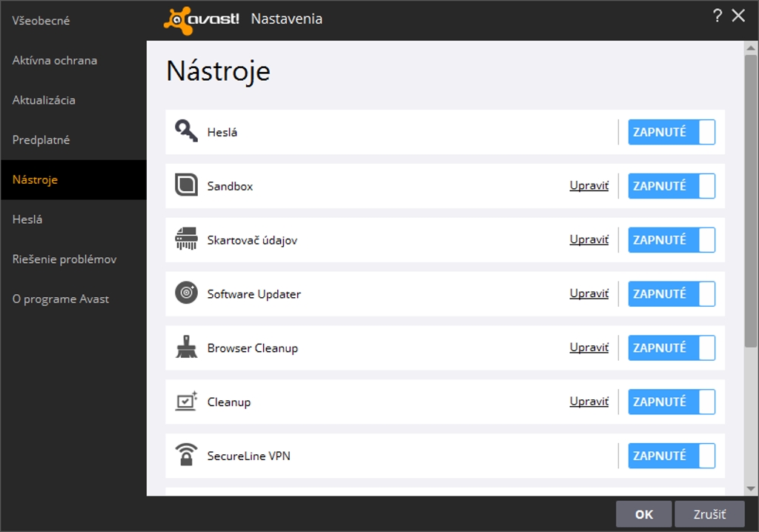
Task: Confirm settings with the OK button
Action: coord(643,514)
